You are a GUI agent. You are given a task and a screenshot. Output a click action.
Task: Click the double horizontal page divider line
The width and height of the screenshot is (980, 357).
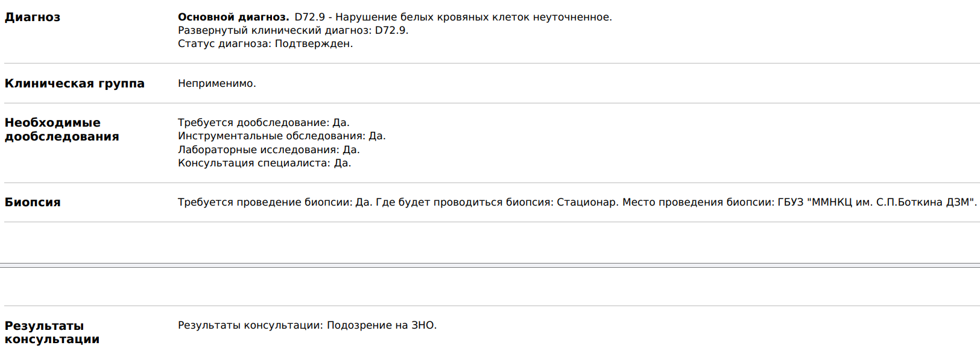click(x=490, y=265)
